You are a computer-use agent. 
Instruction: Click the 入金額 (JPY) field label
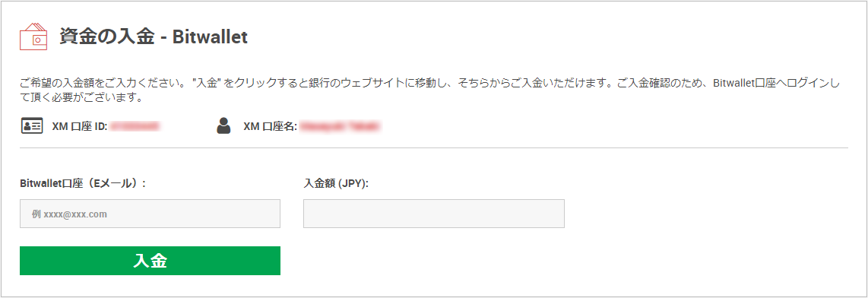coord(336,183)
